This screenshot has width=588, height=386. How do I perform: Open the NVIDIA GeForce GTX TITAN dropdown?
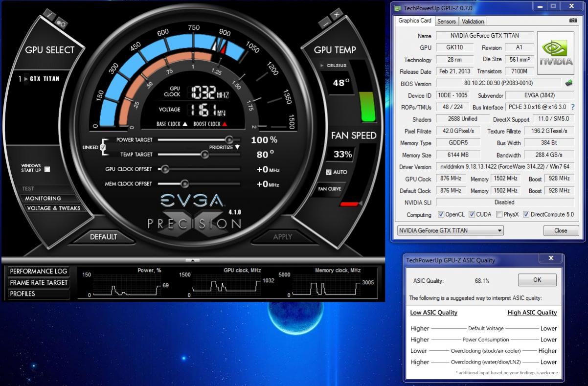(450, 230)
